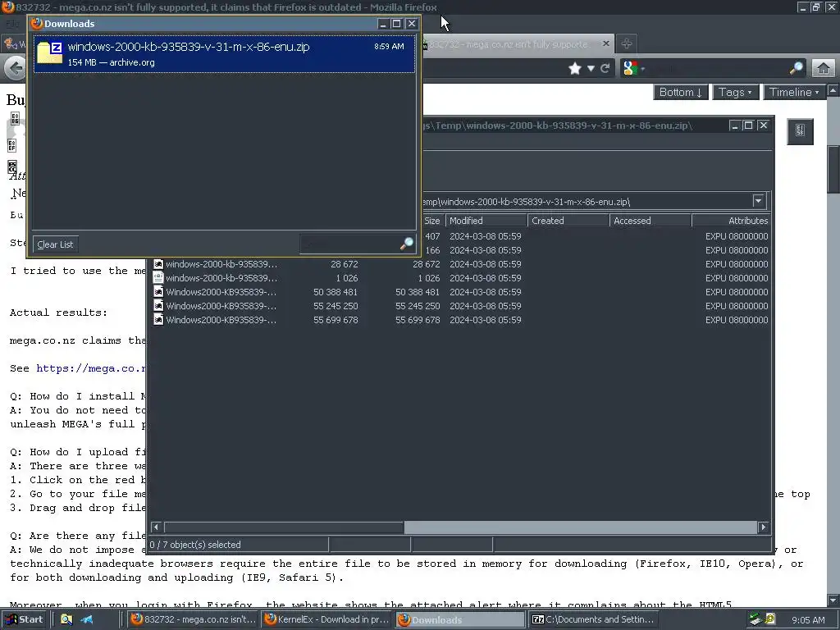Click the quick launch blue bird icon
This screenshot has height=630, width=840.
point(87,620)
